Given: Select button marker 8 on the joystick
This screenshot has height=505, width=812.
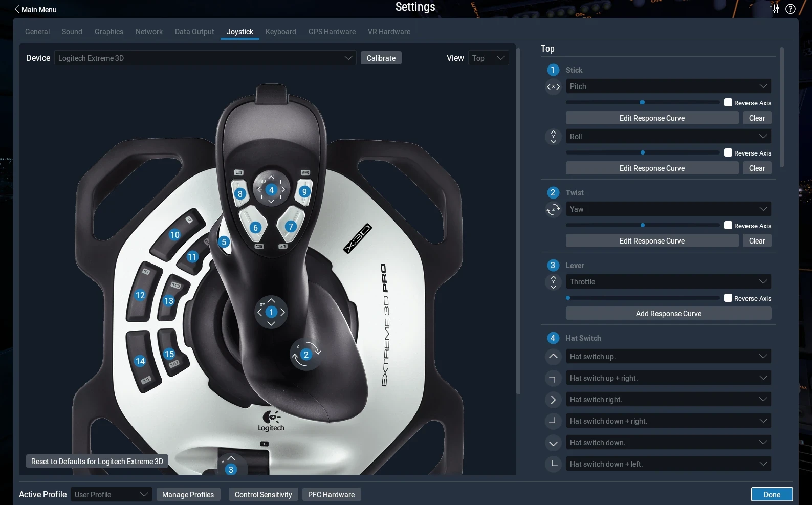Looking at the screenshot, I should (x=240, y=194).
